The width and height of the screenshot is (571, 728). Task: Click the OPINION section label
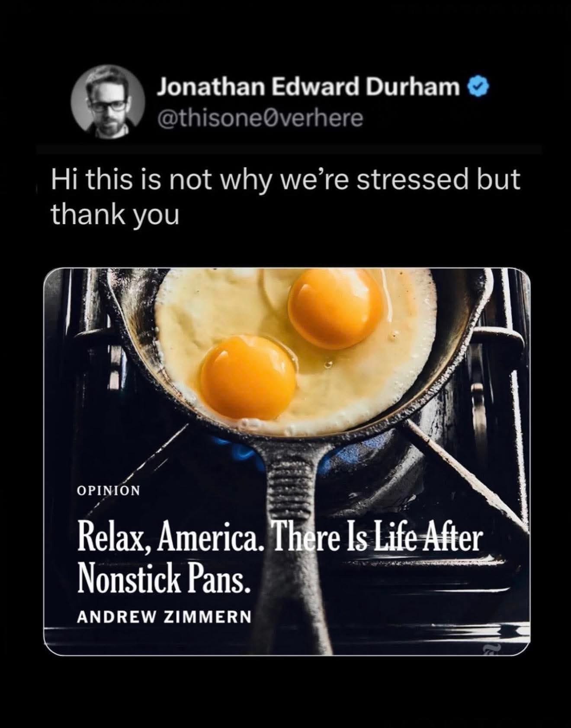pyautogui.click(x=108, y=490)
